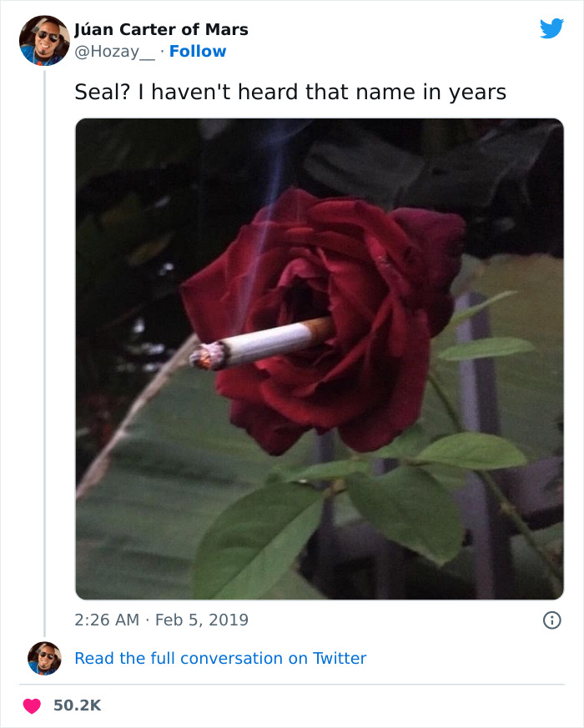Follow the @Hozay__ account

(x=198, y=51)
